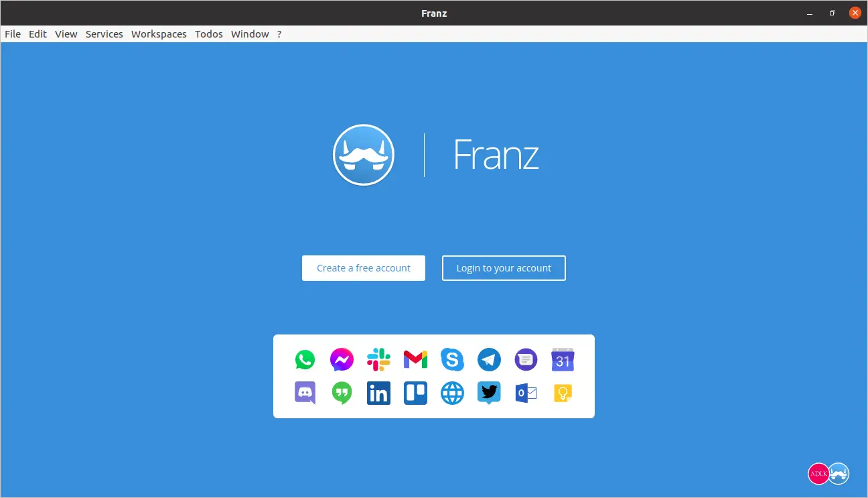Open the Workspaces menu

159,34
